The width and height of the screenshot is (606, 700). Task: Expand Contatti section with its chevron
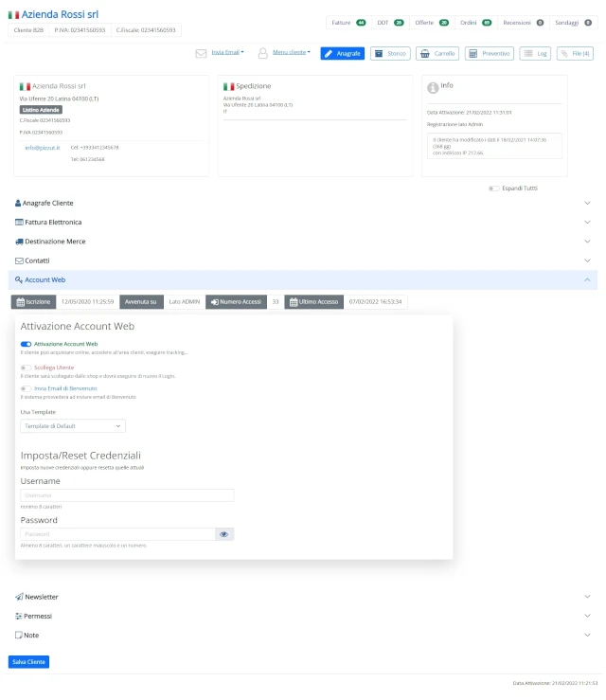(x=587, y=260)
